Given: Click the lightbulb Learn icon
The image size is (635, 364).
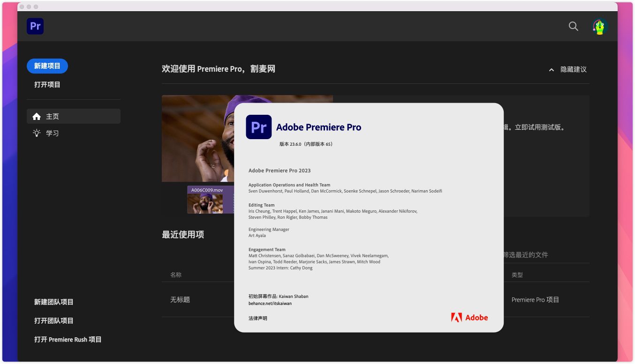Looking at the screenshot, I should (37, 133).
